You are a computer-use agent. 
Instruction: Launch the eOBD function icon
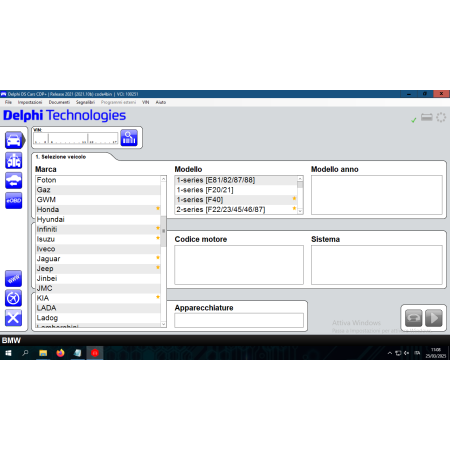click(x=14, y=200)
